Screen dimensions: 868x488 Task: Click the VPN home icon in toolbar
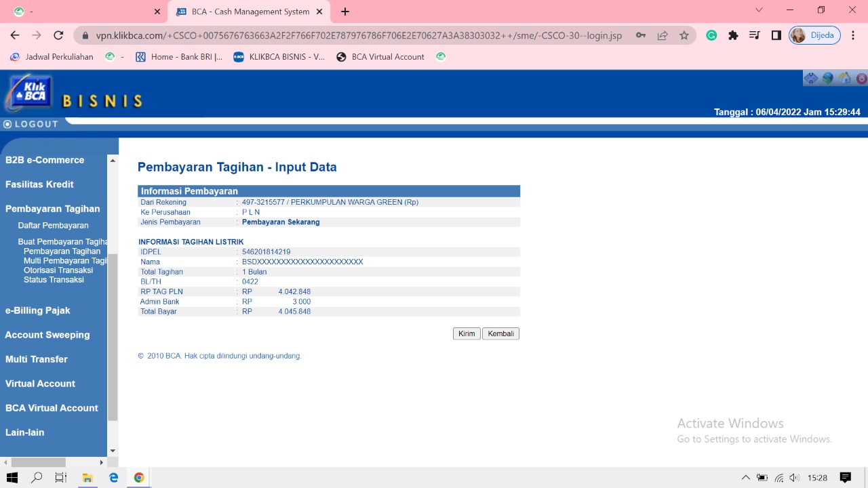[845, 78]
